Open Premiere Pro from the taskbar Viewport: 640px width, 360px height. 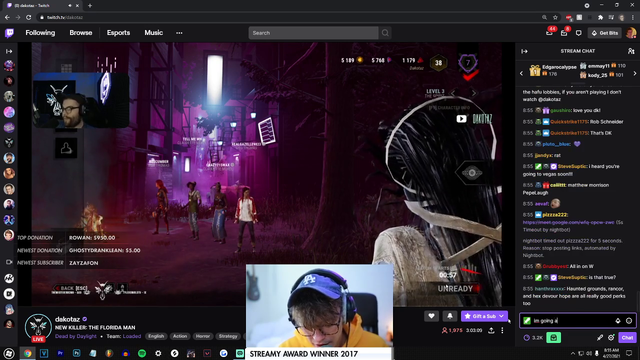point(60,353)
